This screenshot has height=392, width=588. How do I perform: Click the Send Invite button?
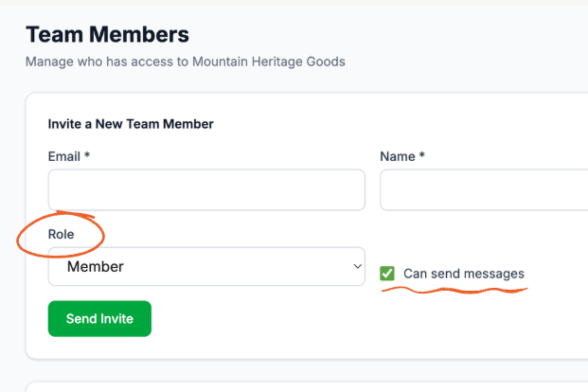[x=99, y=318]
